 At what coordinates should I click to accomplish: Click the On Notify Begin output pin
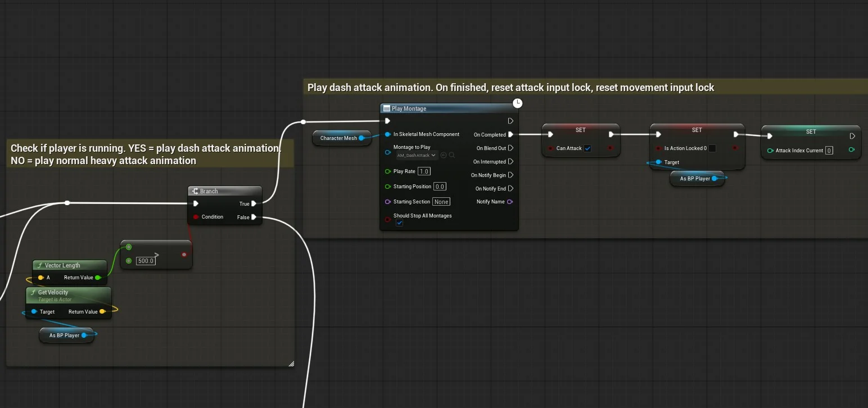510,175
